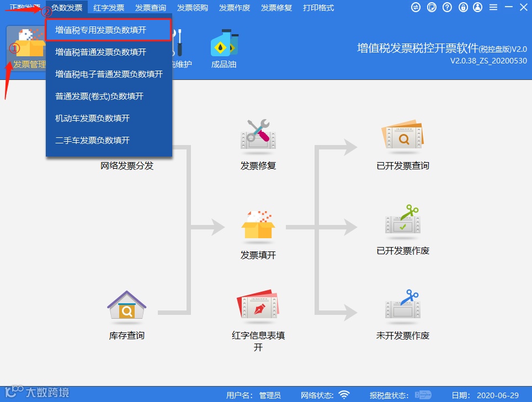Open the 发票填开 box icon
Screen dimensions: 532x402
coord(258,225)
